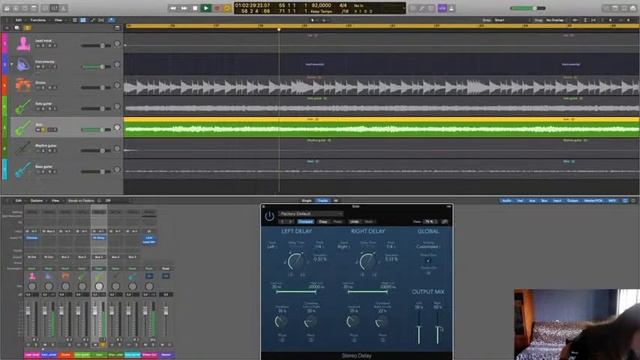Open the Chorus plug-in slot on Lead vocal channel
Screen dimensions: 640x360
coord(32,238)
